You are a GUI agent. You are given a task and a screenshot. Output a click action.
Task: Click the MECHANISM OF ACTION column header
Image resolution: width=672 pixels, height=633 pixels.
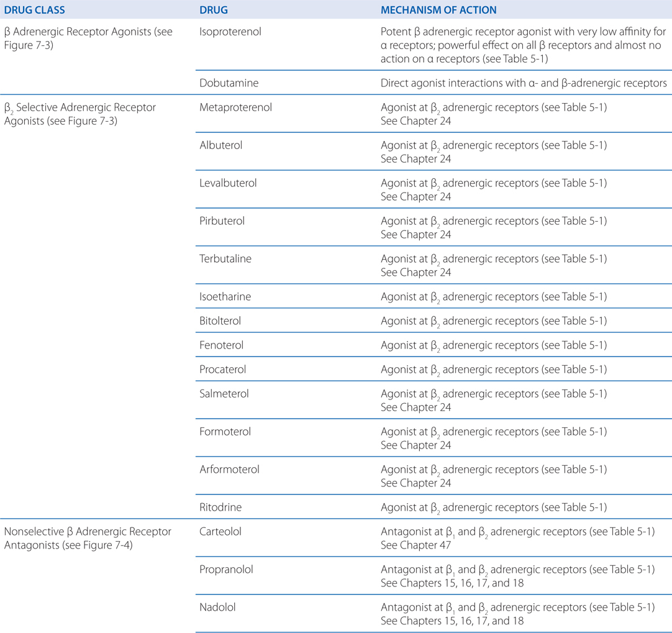tap(438, 11)
